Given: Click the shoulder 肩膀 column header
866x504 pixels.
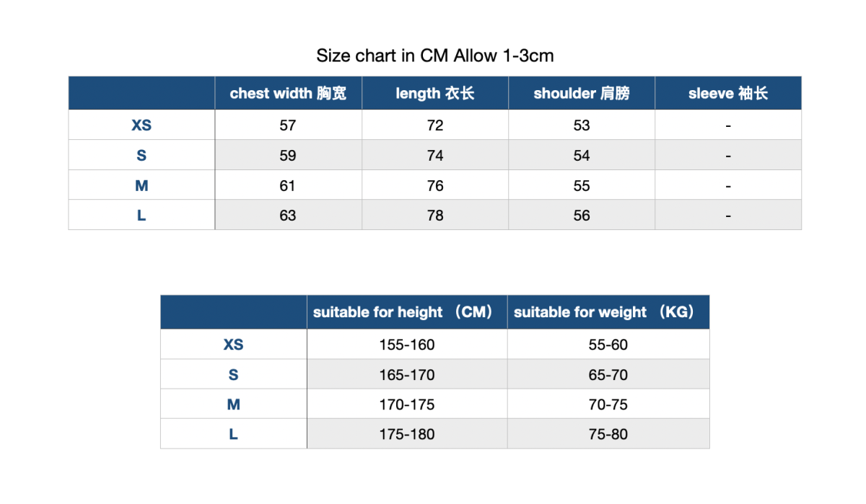Looking at the screenshot, I should point(582,93).
